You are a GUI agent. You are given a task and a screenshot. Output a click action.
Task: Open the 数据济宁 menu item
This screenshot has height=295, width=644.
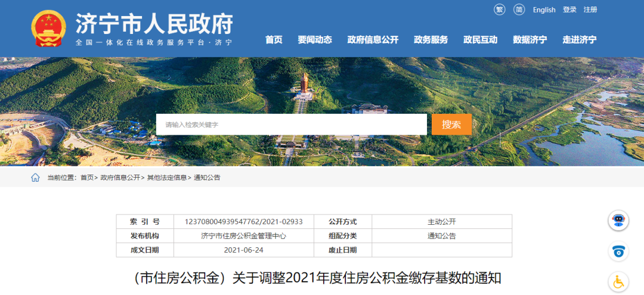coord(530,40)
